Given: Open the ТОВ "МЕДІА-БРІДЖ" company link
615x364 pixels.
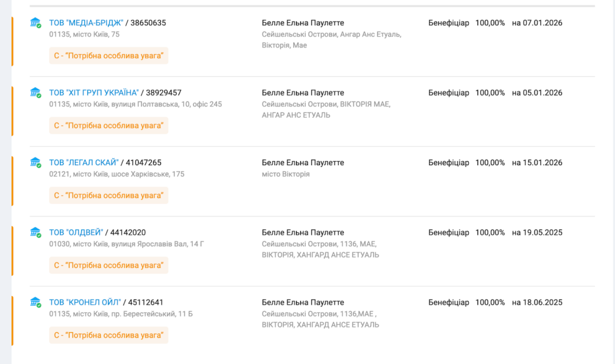Looking at the screenshot, I should (86, 23).
